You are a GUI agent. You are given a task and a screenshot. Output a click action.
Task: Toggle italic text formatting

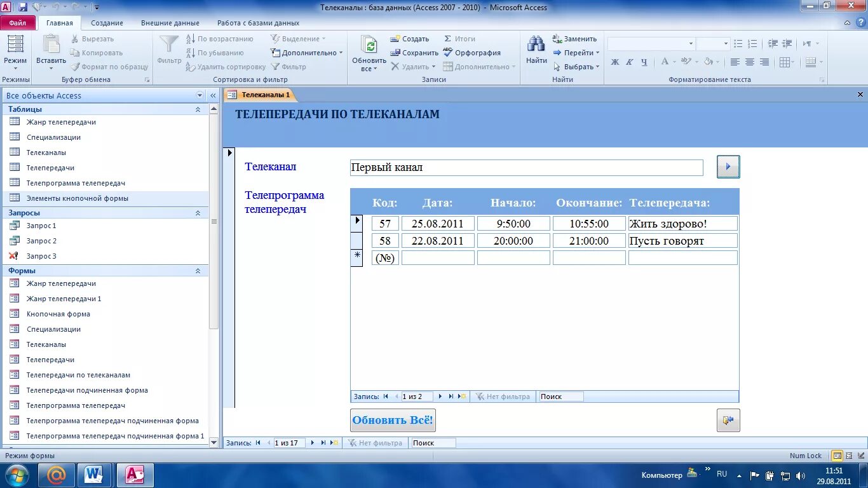[x=630, y=62]
